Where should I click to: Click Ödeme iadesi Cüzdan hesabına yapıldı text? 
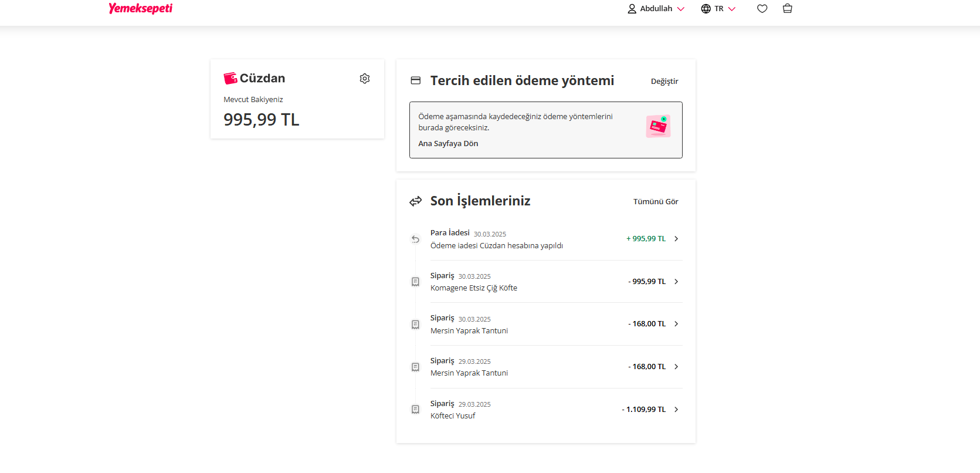(497, 246)
